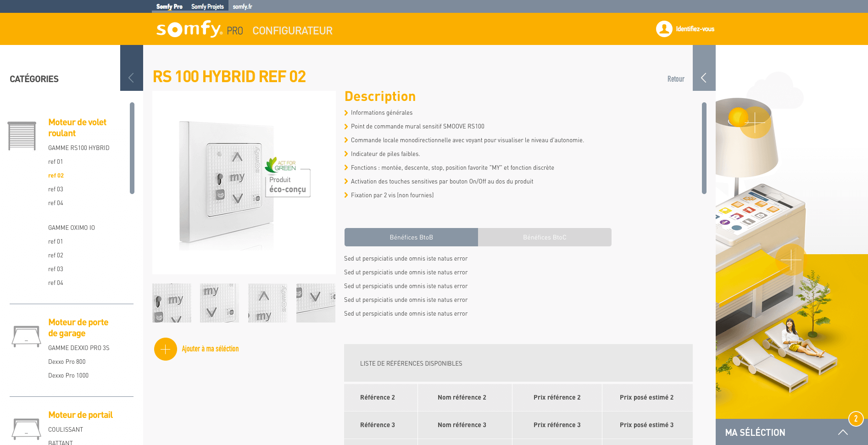Click the Act for Green eco-conçu badge
Screen dimensions: 868x445
288,177
